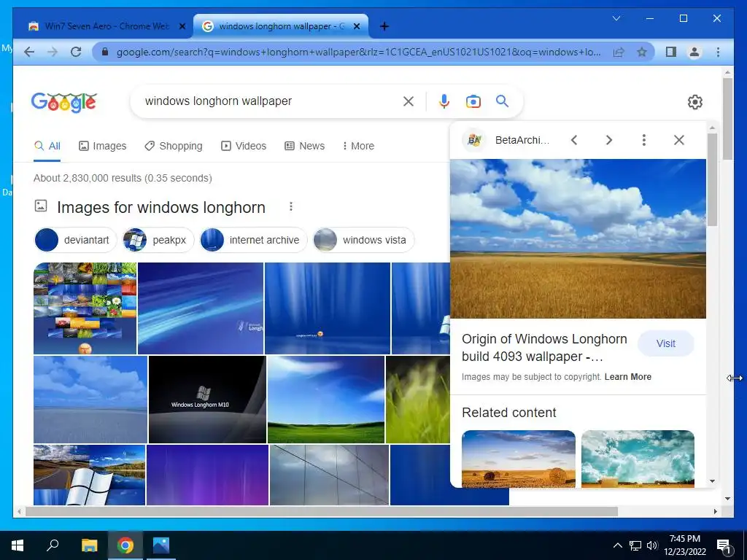The height and width of the screenshot is (560, 747).
Task: Close the windows longhorn wallpaper tab
Action: pos(356,27)
